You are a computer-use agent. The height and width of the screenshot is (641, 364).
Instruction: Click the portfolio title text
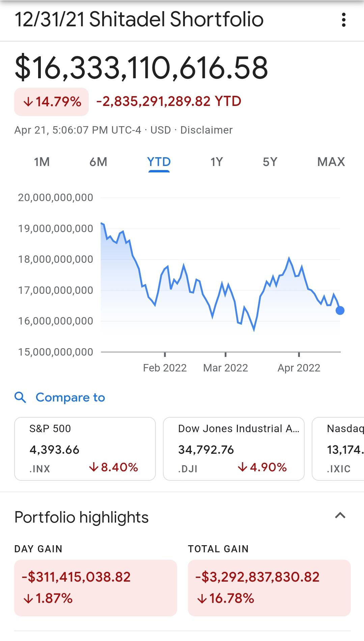pos(139,19)
